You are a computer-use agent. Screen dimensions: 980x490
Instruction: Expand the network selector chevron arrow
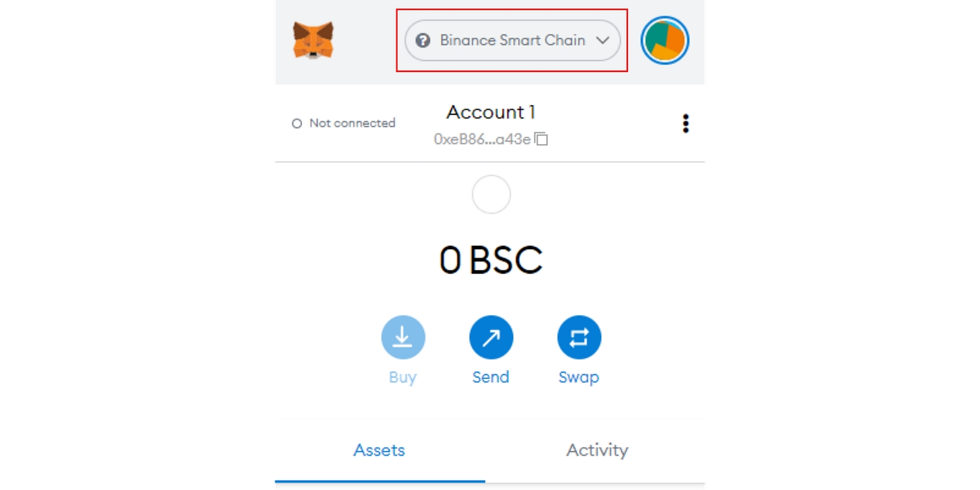(x=602, y=40)
